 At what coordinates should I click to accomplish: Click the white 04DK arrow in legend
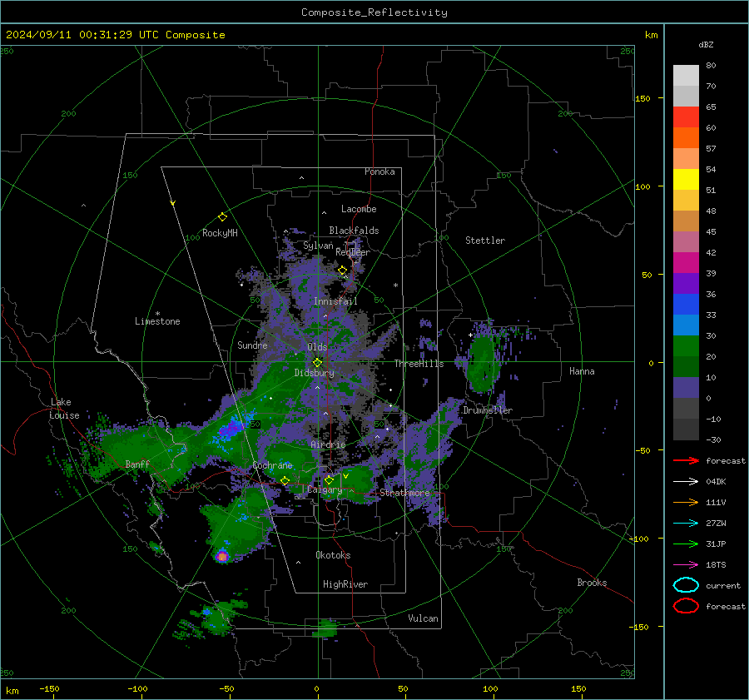686,481
